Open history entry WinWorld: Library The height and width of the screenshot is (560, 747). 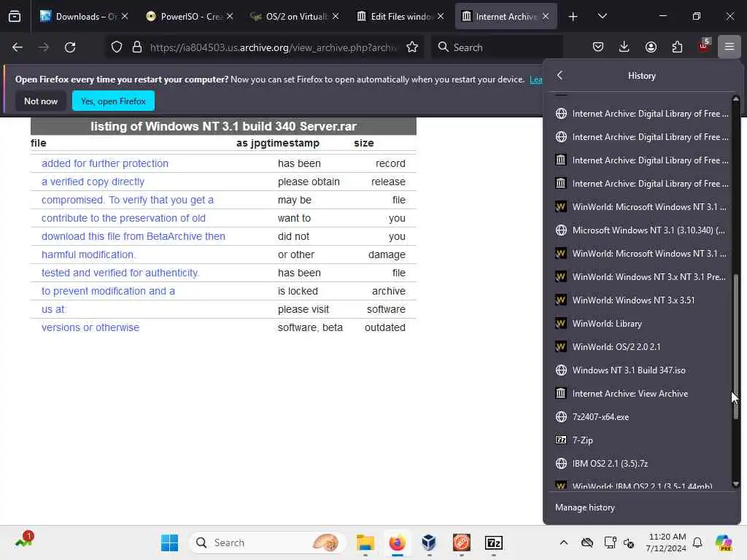click(641, 323)
